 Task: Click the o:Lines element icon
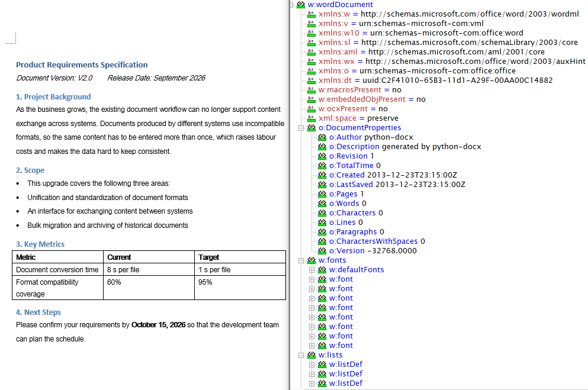322,223
